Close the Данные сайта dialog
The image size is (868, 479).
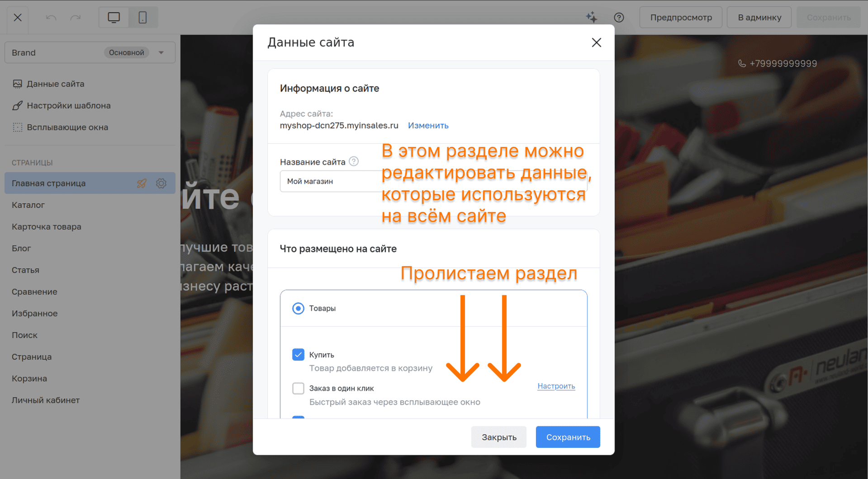597,42
